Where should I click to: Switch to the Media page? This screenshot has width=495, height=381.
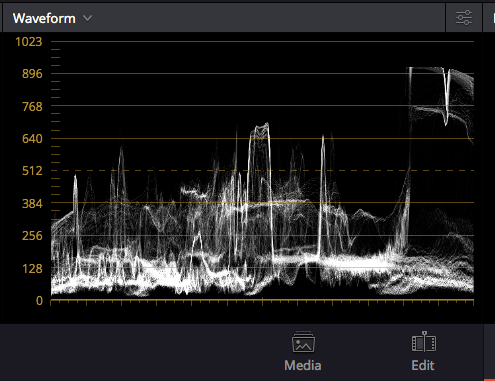coord(303,352)
